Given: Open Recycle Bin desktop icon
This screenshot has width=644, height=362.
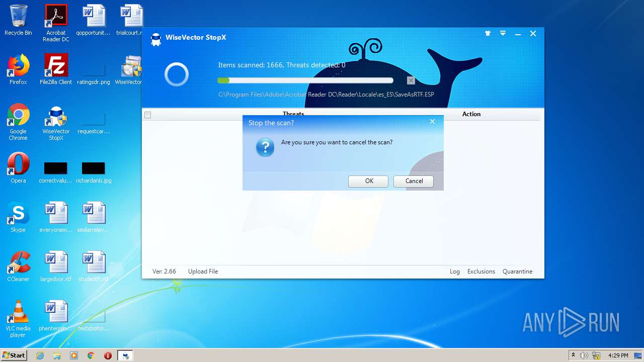Looking at the screenshot, I should pos(18,20).
